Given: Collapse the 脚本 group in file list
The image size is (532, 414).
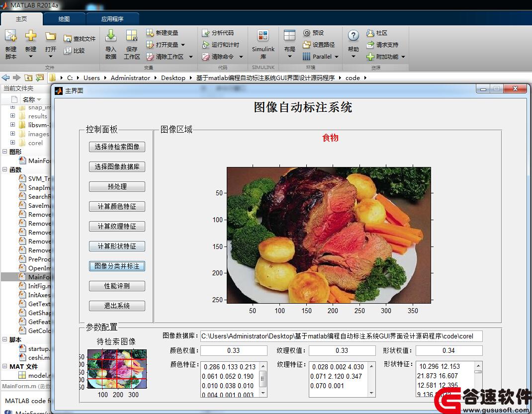Looking at the screenshot, I should point(5,339).
